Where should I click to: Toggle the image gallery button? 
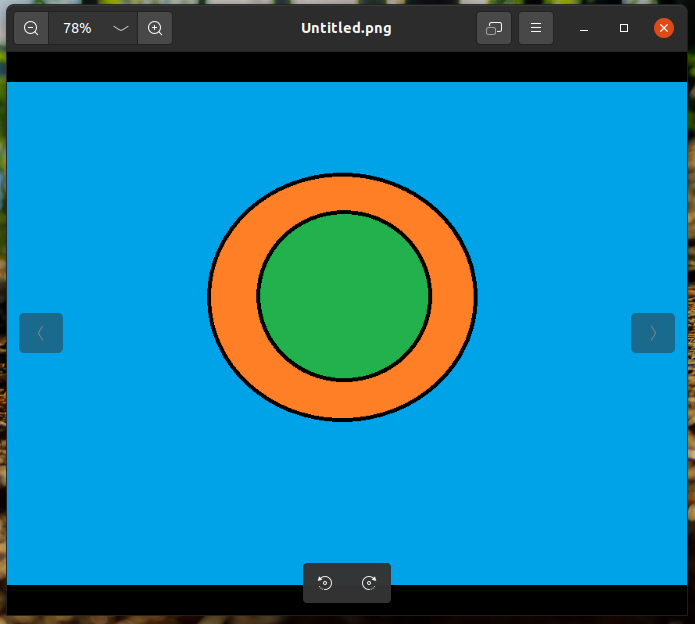click(x=494, y=28)
